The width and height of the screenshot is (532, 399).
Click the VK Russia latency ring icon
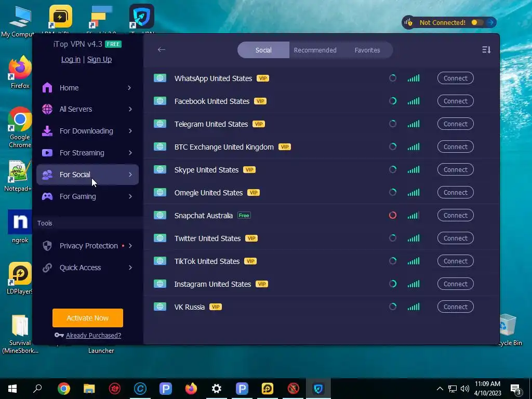(393, 307)
